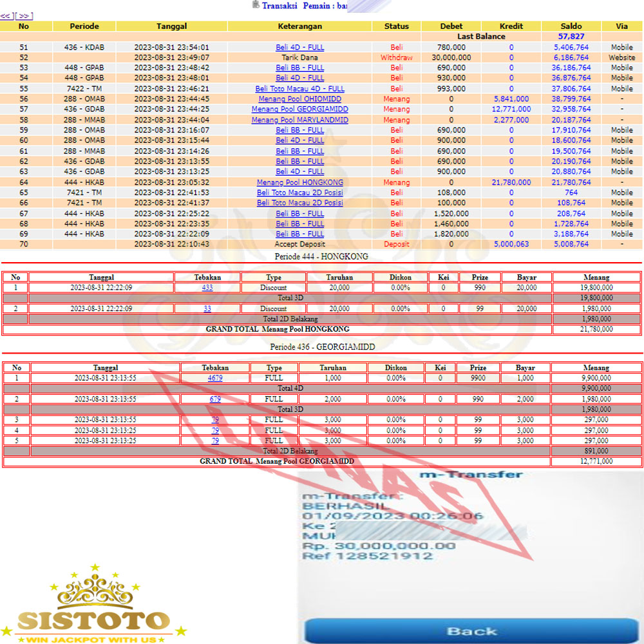The height and width of the screenshot is (644, 644).
Task: Go to previous page with << link
Action: [6, 15]
